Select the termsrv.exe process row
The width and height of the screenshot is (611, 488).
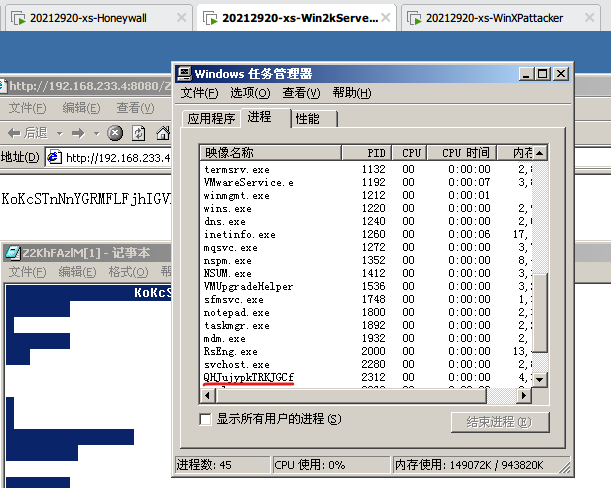[366, 169]
